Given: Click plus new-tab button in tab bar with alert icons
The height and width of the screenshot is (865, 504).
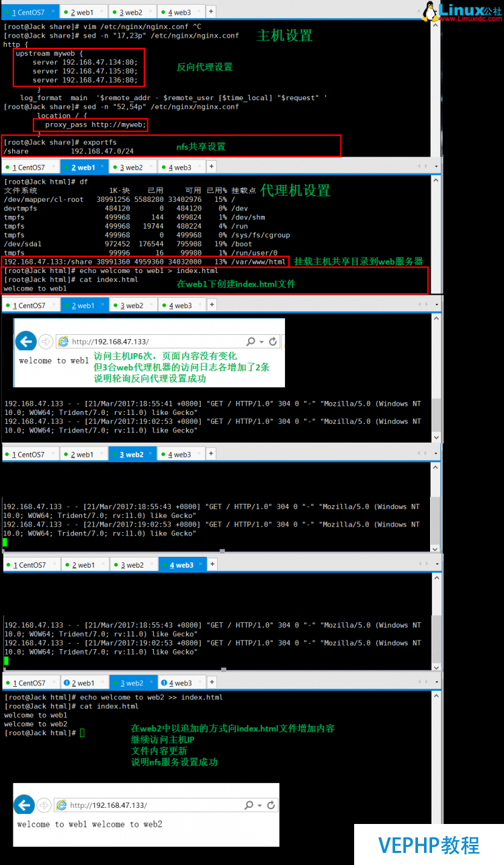Looking at the screenshot, I should click(x=213, y=682).
